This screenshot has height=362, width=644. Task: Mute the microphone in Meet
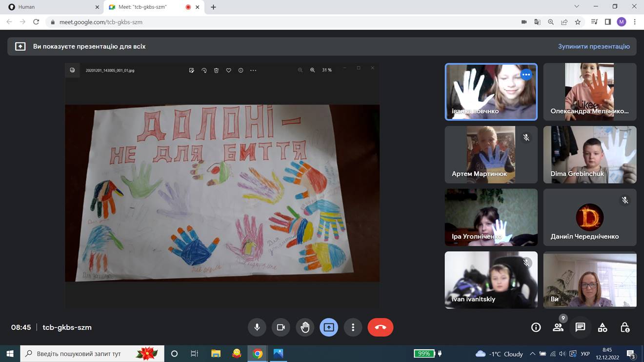click(x=257, y=327)
